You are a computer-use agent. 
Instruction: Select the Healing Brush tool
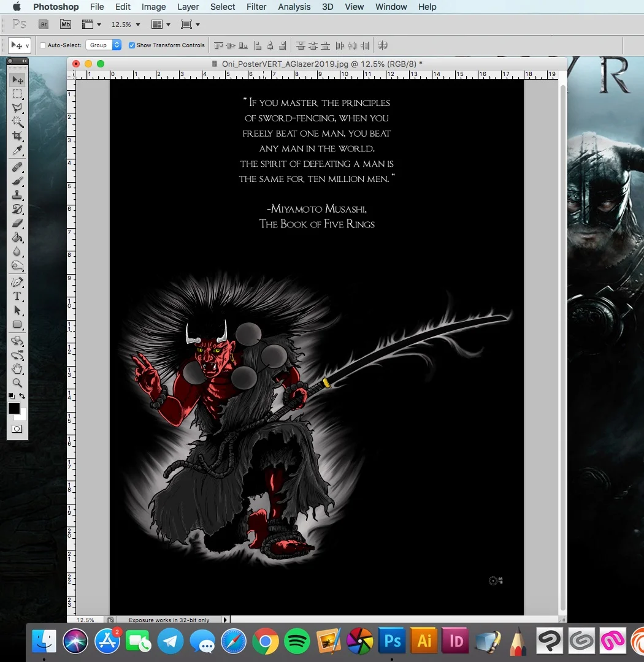coord(17,167)
